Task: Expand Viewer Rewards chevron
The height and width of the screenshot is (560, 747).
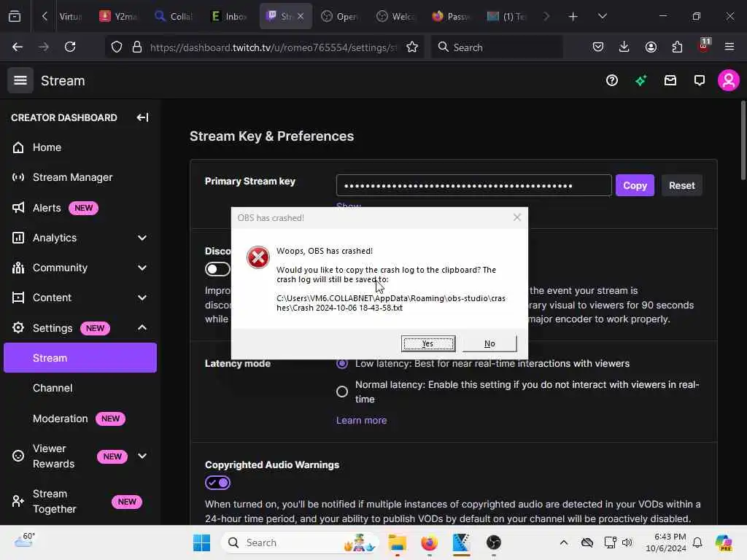Action: click(x=142, y=456)
